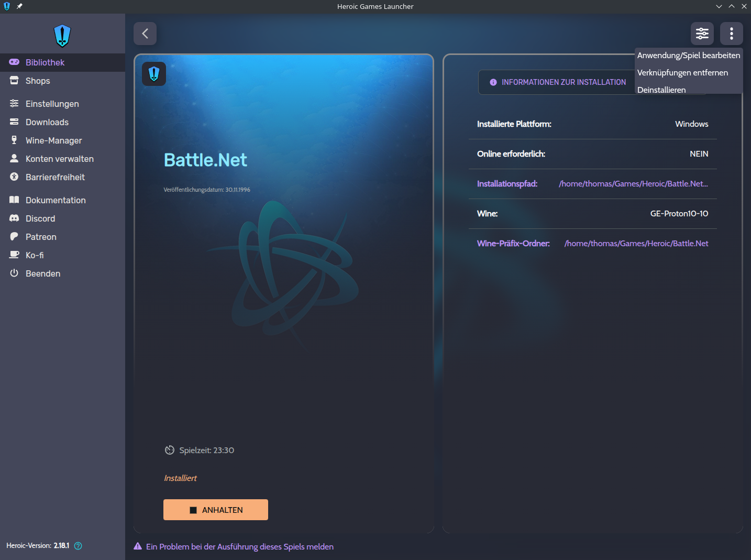Click the Bibliothek gamepad icon
Viewport: 751px width, 560px height.
click(x=14, y=62)
